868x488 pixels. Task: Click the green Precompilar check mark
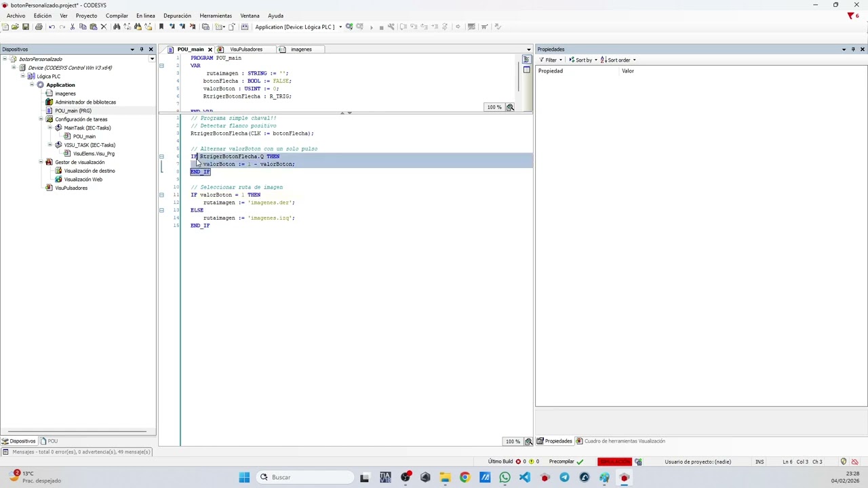pos(580,462)
